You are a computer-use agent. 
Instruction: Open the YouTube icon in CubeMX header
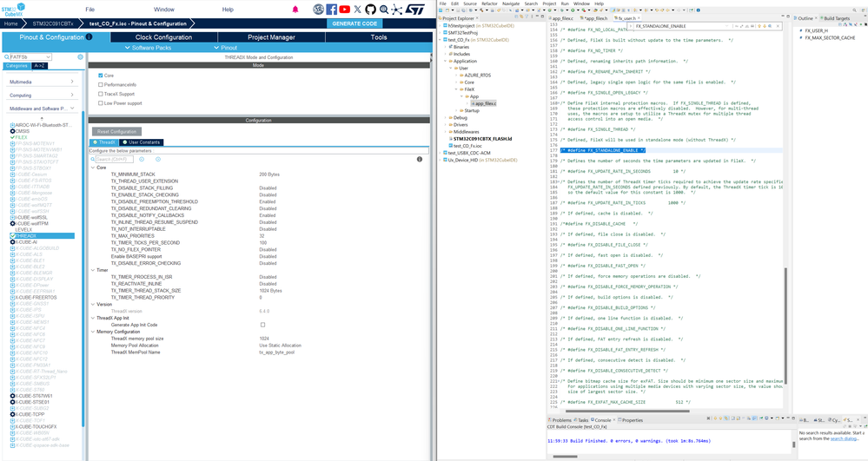click(x=345, y=10)
